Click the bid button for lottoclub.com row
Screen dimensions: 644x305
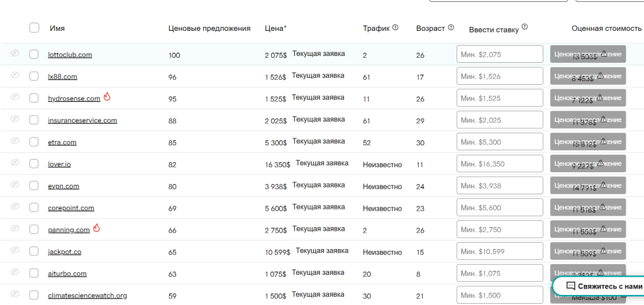[587, 54]
